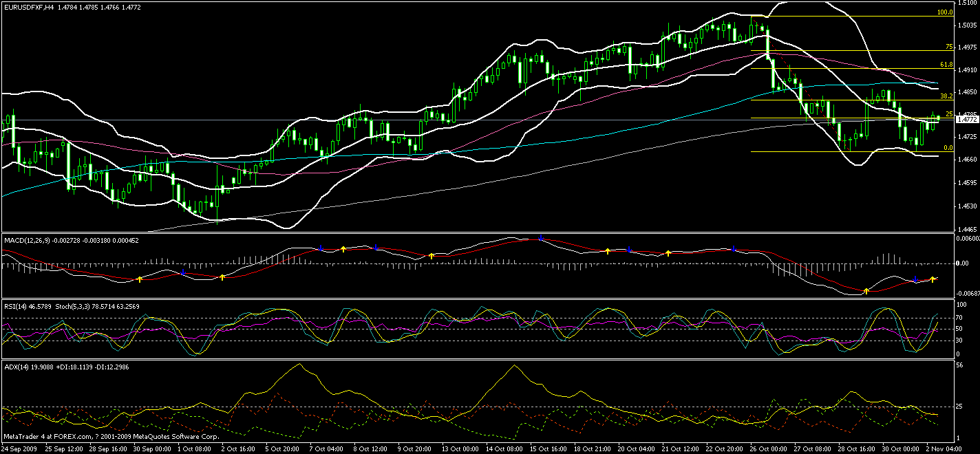The width and height of the screenshot is (980, 454).
Task: Click the Fibonacci 38.2 level label
Action: pyautogui.click(x=946, y=96)
